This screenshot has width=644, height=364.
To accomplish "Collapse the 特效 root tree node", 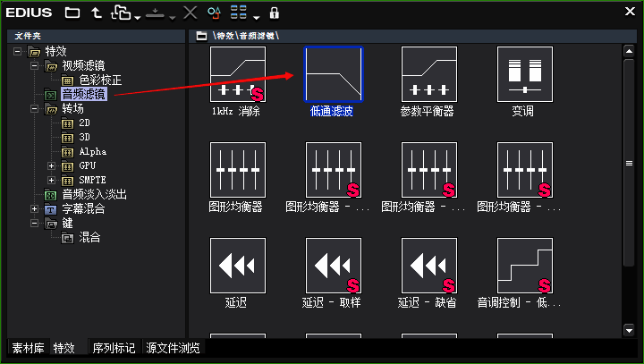I will pyautogui.click(x=18, y=51).
